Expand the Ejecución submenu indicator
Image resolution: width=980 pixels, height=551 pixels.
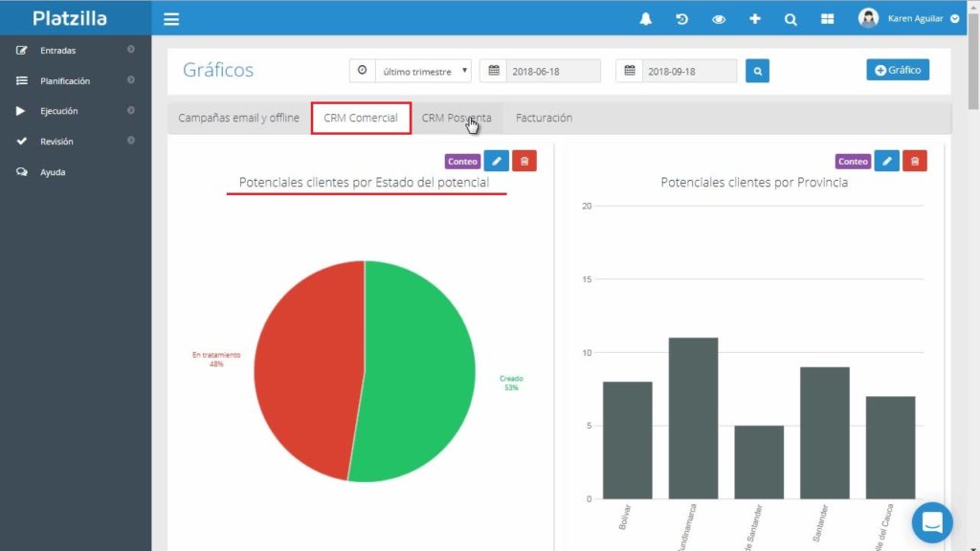[x=130, y=111]
